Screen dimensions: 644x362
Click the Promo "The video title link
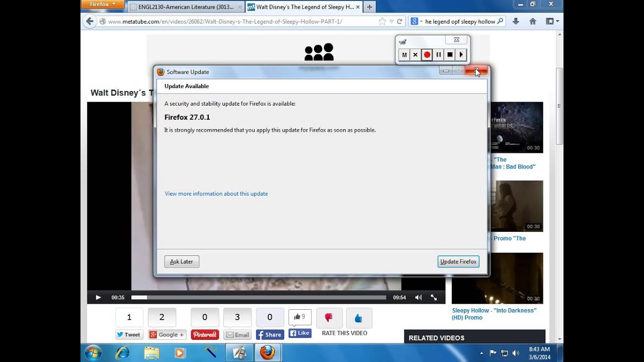(508, 238)
